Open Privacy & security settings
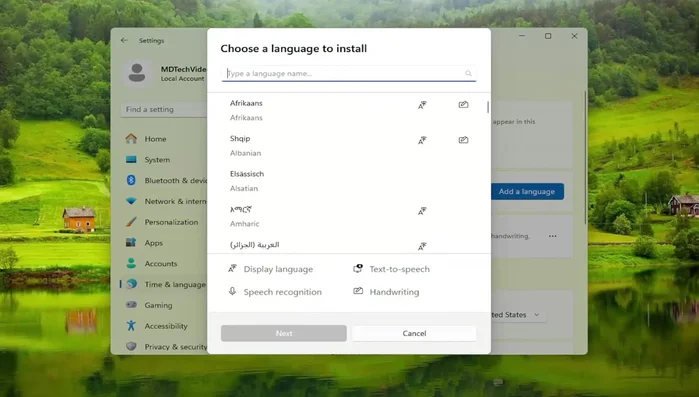This screenshot has height=397, width=699. [x=164, y=347]
